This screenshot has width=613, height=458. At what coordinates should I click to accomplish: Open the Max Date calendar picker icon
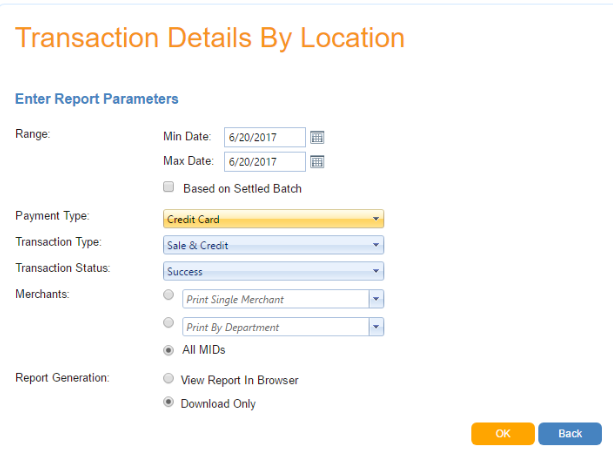[x=318, y=161]
